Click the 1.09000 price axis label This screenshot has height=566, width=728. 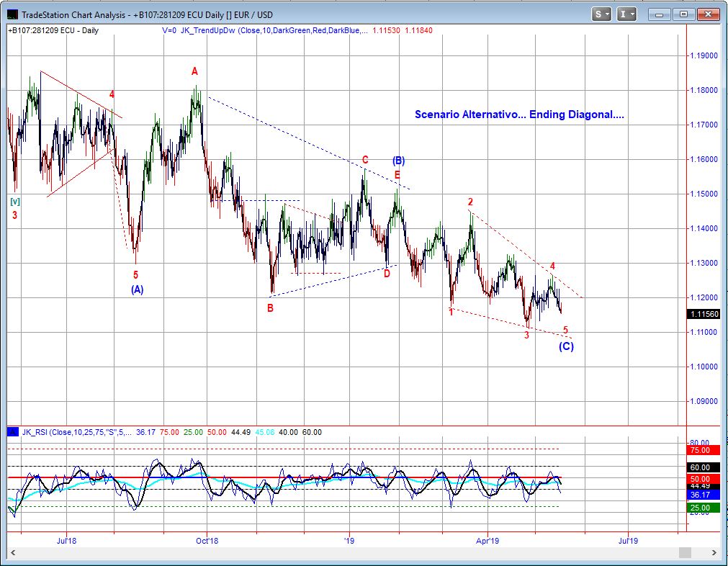pos(704,401)
